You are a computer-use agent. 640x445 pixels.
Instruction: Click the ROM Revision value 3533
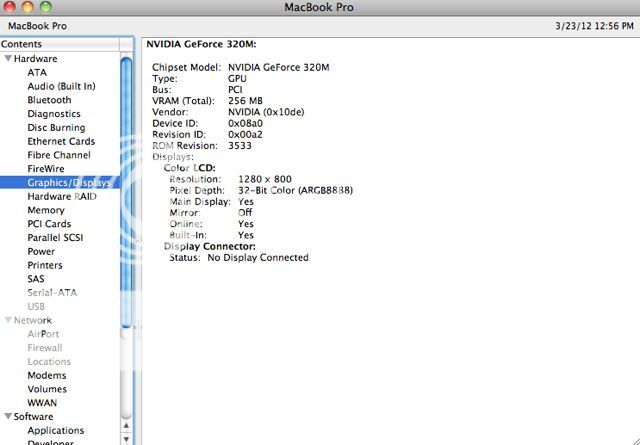tap(240, 146)
